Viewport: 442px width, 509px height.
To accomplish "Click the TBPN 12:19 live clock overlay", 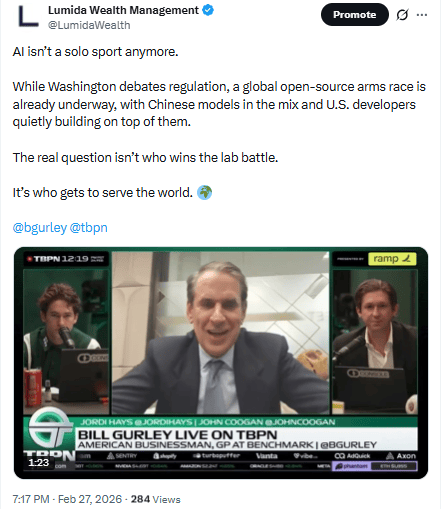I will coord(66,259).
